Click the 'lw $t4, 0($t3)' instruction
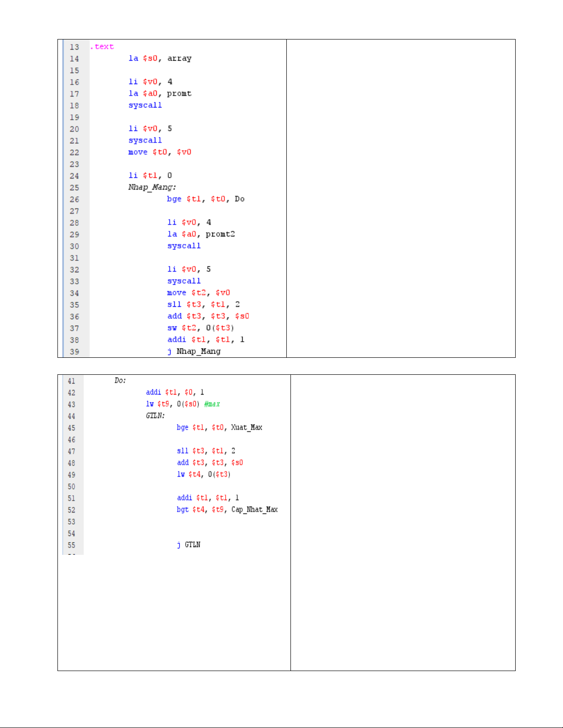Screen dimensions: 563x728 pyautogui.click(x=204, y=474)
